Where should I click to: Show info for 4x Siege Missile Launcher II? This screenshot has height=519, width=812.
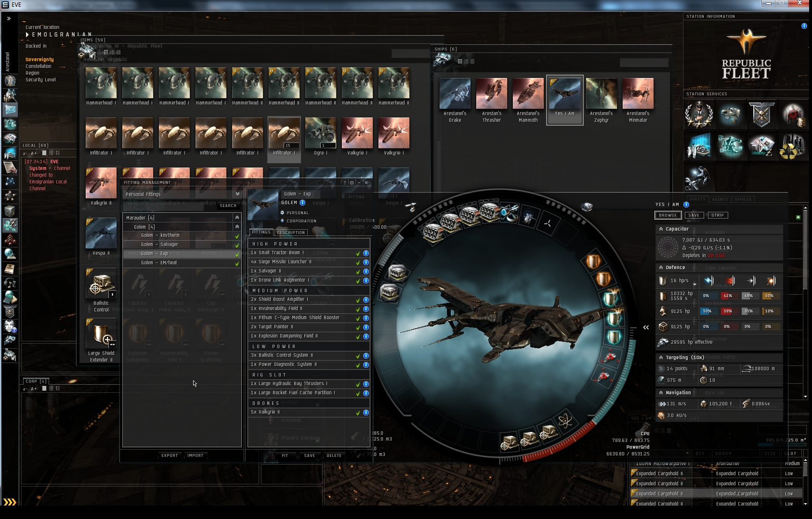click(x=366, y=262)
